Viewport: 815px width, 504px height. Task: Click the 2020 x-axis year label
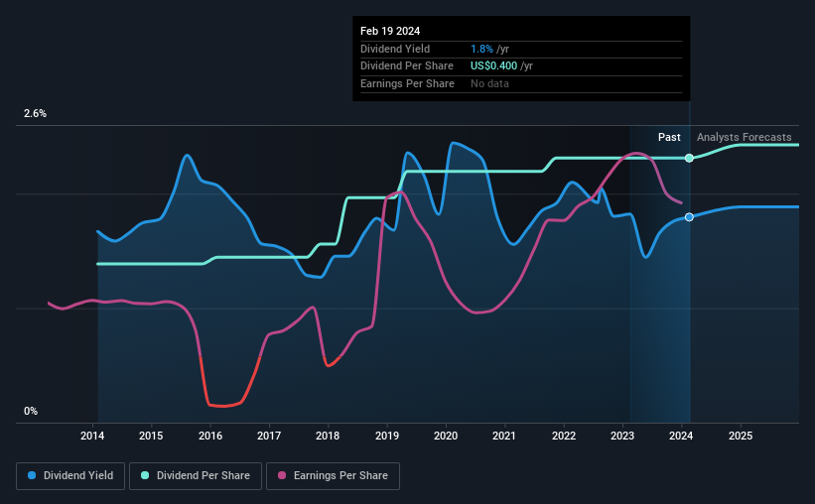click(x=446, y=436)
